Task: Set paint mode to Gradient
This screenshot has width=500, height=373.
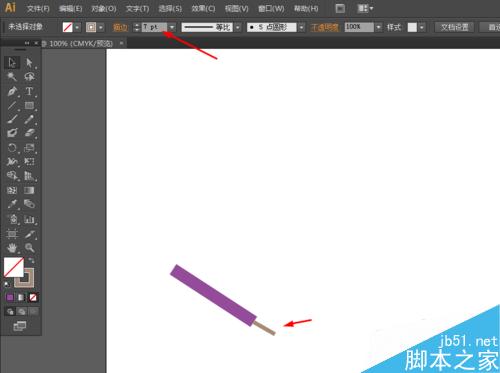Action: point(21,297)
